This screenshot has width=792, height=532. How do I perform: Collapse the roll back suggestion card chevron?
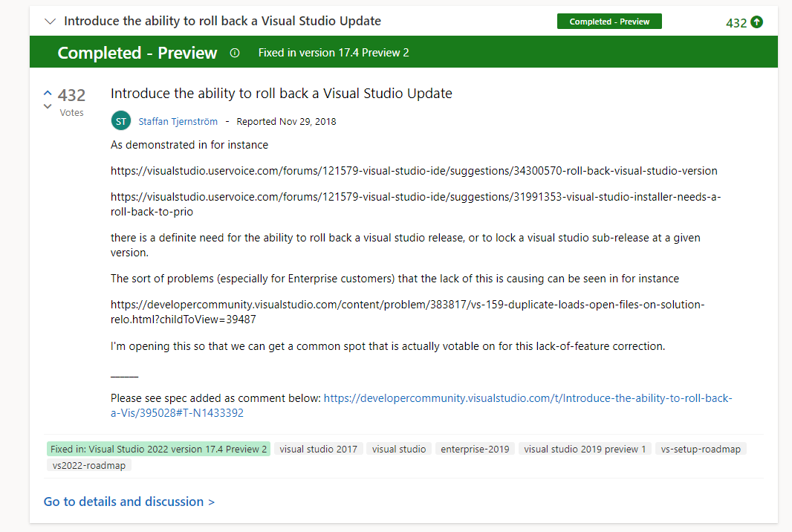click(50, 22)
